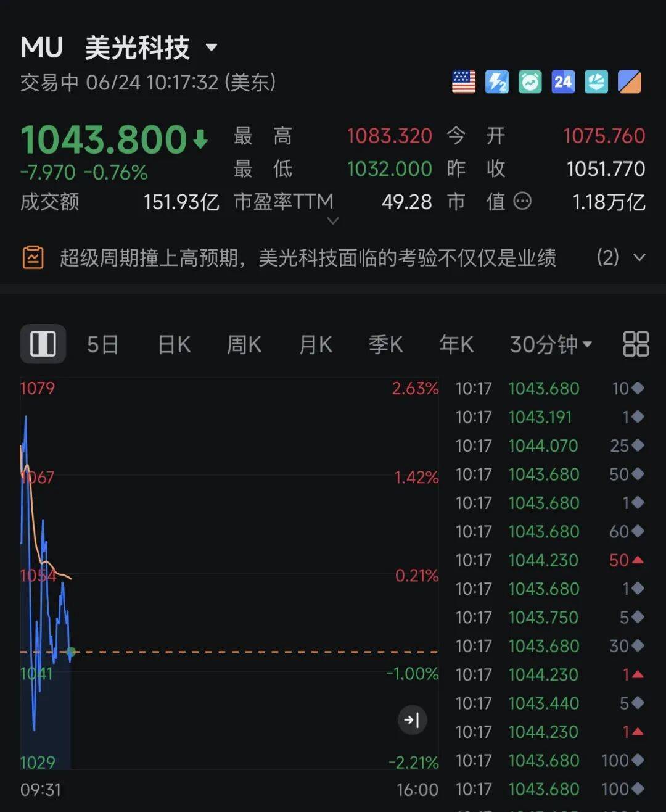This screenshot has width=666, height=812.
Task: Select the tick row with volume 30
Action: (x=550, y=645)
